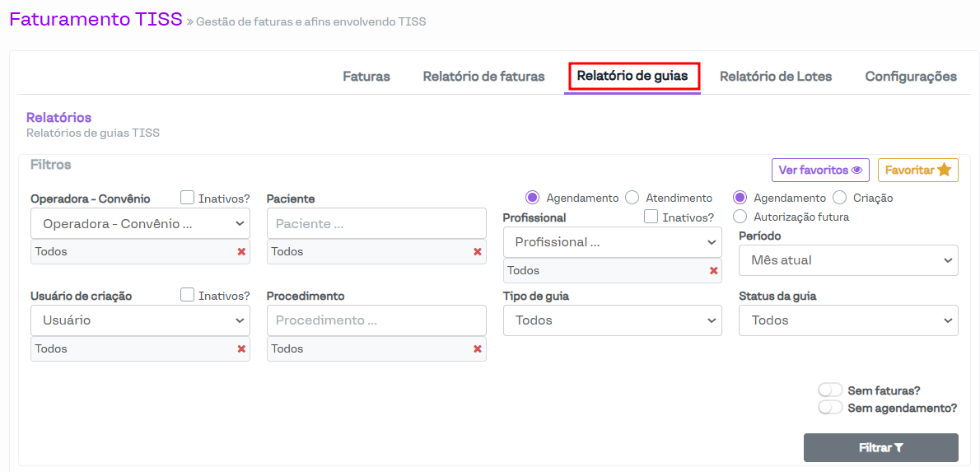Clear 'Todos' tag under Profissional
The width and height of the screenshot is (980, 472).
coord(713,271)
